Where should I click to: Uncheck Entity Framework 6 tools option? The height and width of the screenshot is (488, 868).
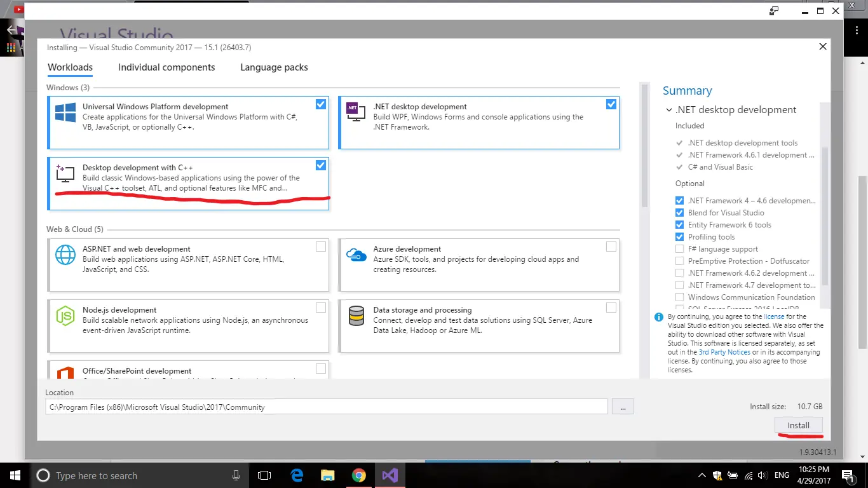pyautogui.click(x=680, y=225)
